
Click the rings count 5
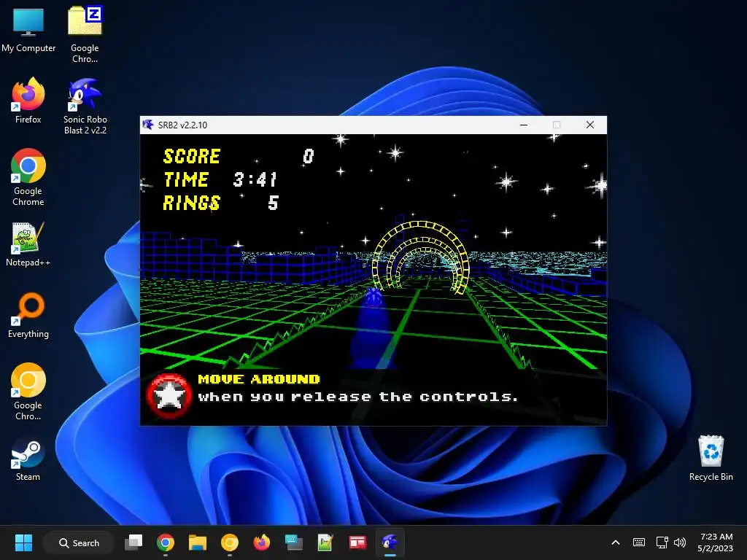[273, 203]
